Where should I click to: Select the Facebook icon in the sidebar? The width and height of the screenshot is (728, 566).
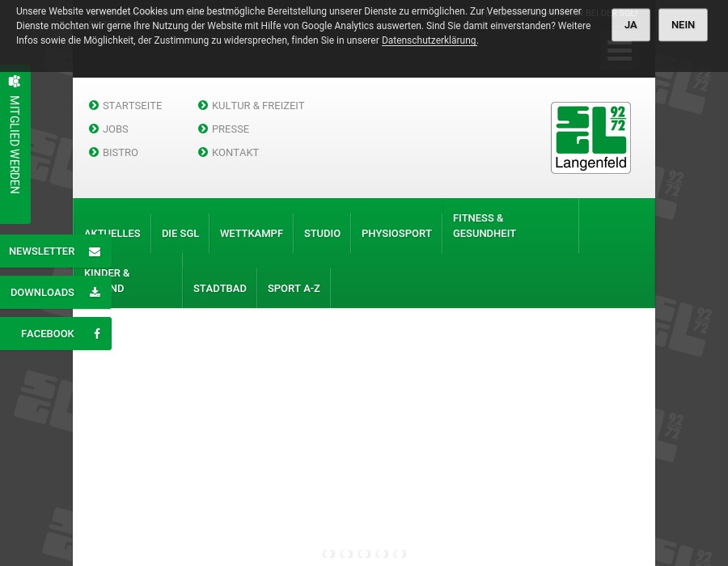97,333
